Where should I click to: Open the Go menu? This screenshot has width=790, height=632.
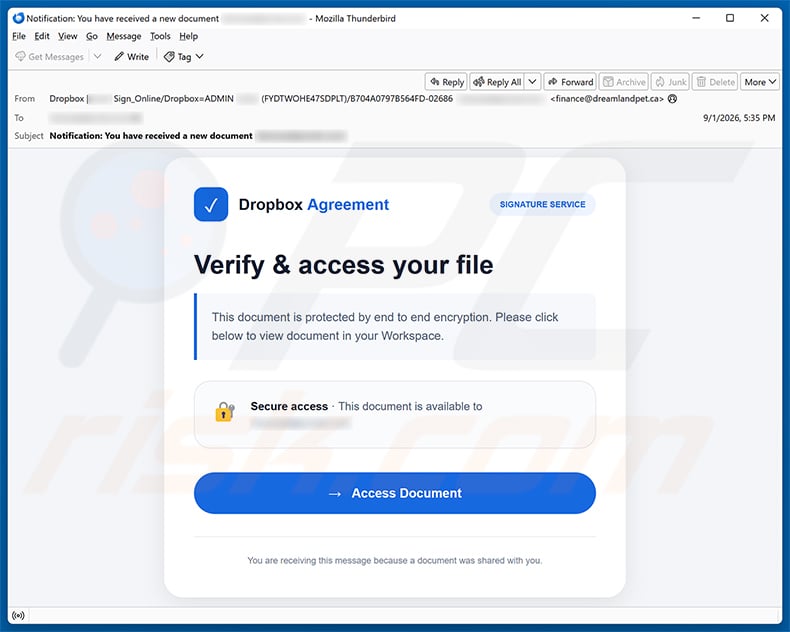click(x=92, y=36)
